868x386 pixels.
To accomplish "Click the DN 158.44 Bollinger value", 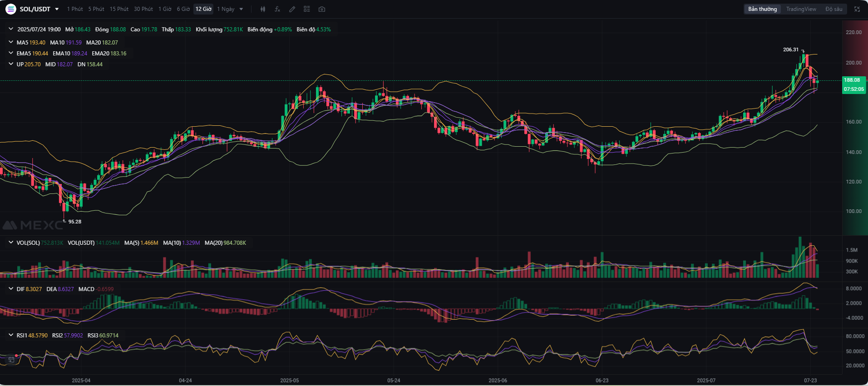I will [x=90, y=64].
